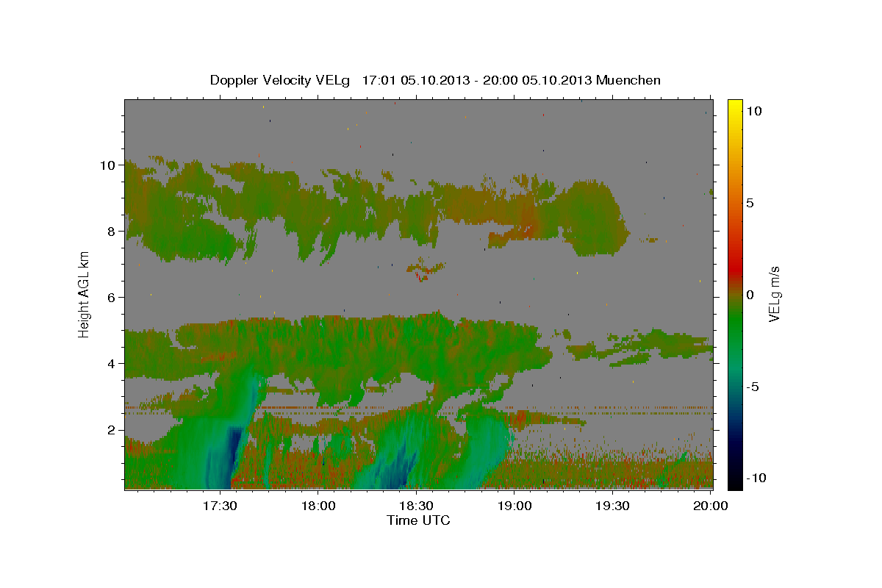Click the 17:30 time tick label

pyautogui.click(x=220, y=506)
